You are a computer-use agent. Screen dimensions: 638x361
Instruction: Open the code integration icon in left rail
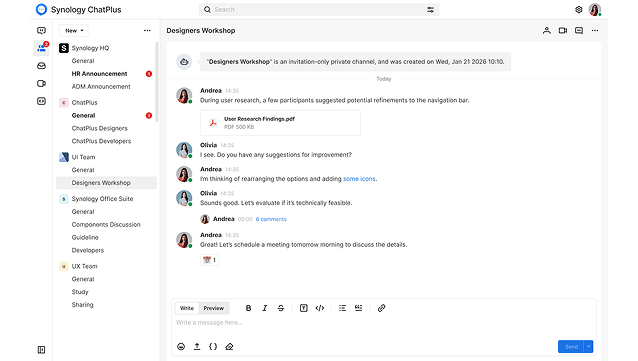[x=42, y=101]
